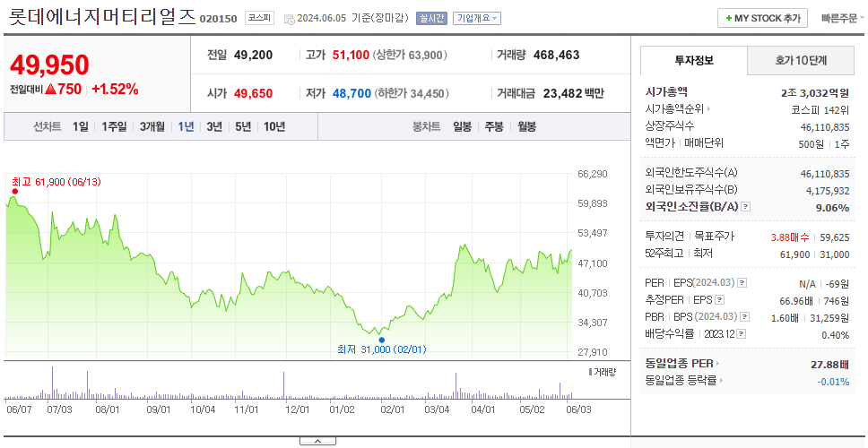Select 3년 line chart period
868x448 pixels.
pos(214,126)
